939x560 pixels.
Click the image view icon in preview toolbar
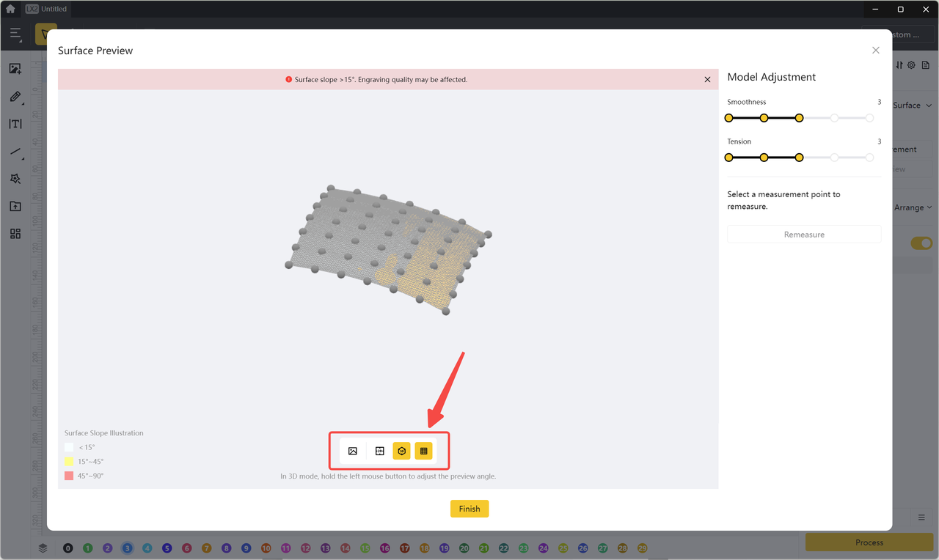(353, 451)
